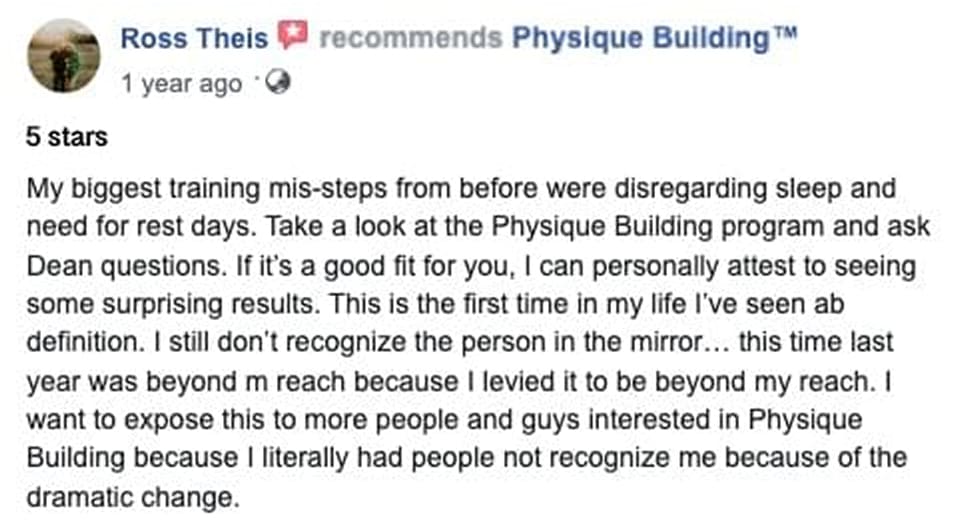
Task: Click the word 'recommends' in the header
Action: click(411, 38)
